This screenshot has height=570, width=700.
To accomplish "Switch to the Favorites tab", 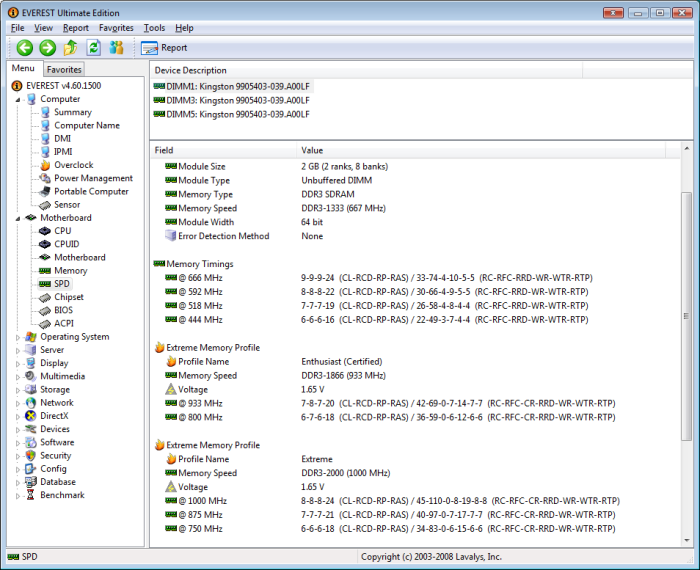I will click(64, 69).
